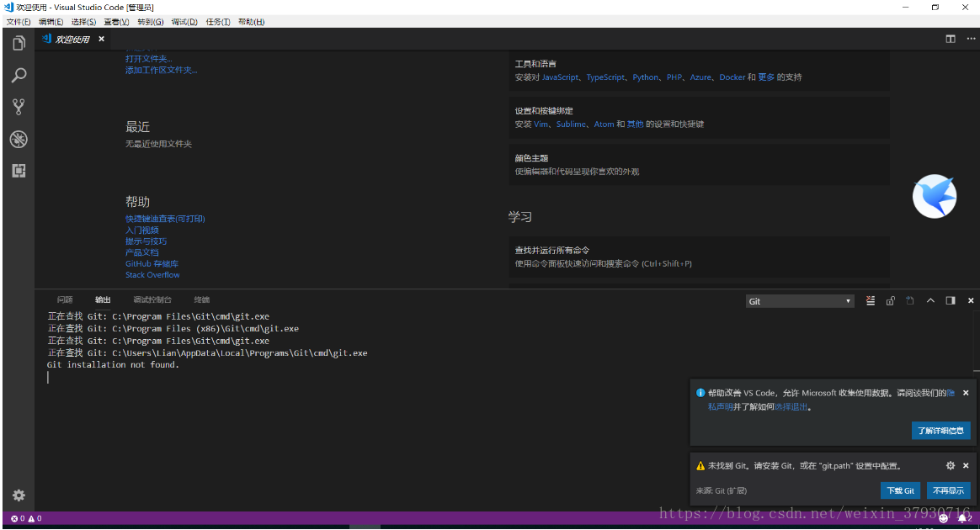Click the Python language link
This screenshot has width=980, height=530.
pyautogui.click(x=645, y=77)
